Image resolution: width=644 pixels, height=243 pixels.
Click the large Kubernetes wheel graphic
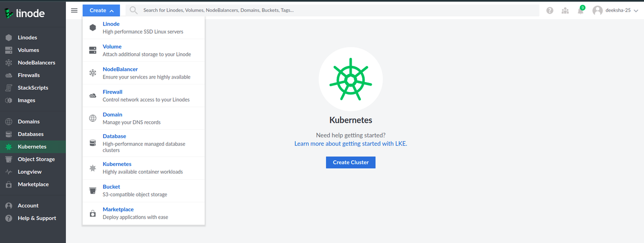351,79
